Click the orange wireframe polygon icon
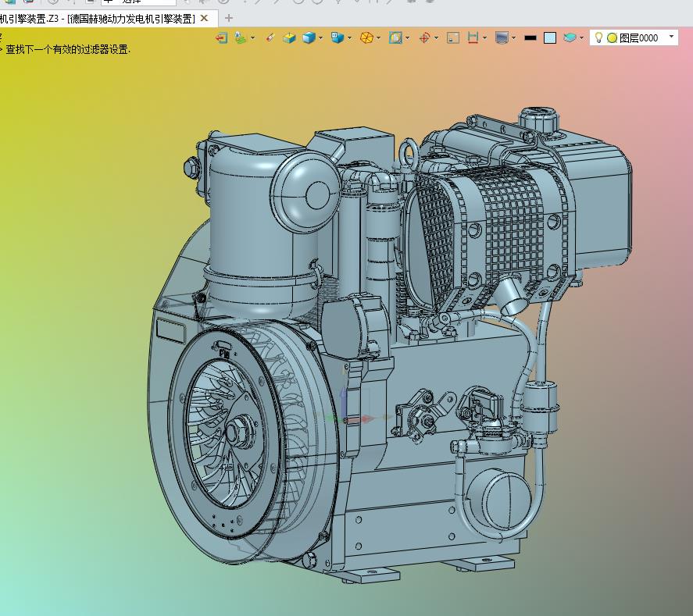 tap(366, 37)
